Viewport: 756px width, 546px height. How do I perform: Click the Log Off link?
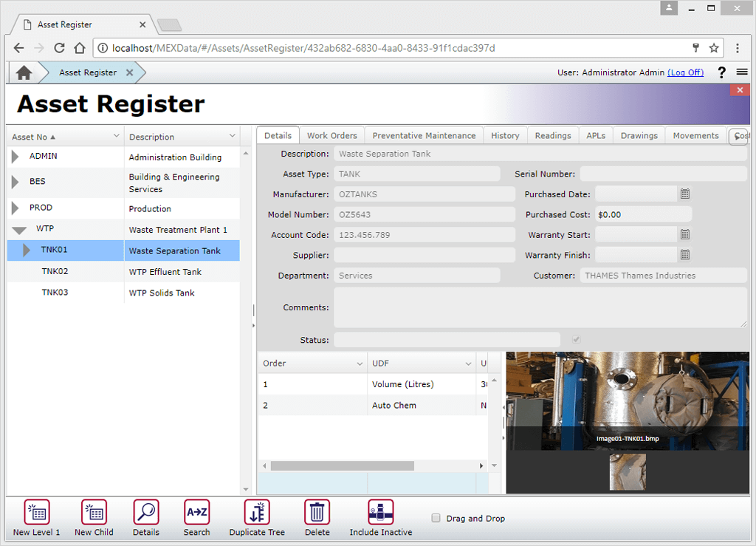[x=685, y=72]
